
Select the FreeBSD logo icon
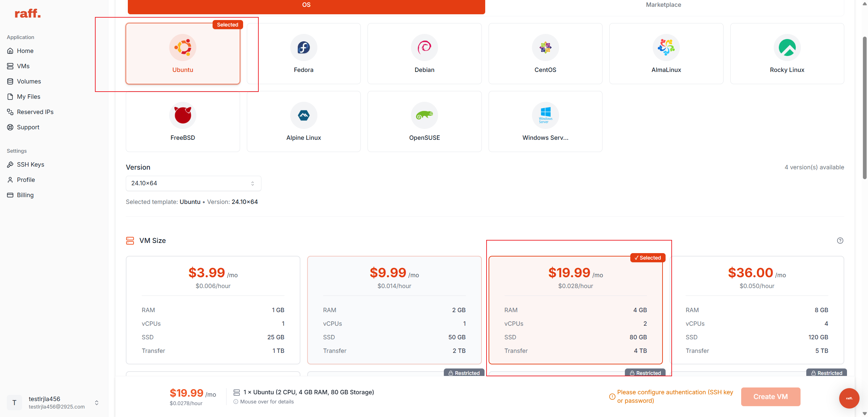pyautogui.click(x=183, y=115)
